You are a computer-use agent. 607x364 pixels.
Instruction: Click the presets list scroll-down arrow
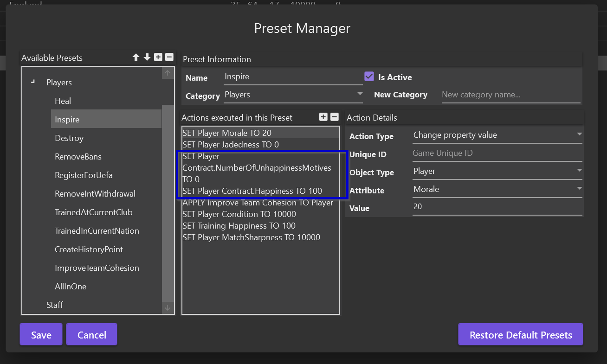[168, 308]
